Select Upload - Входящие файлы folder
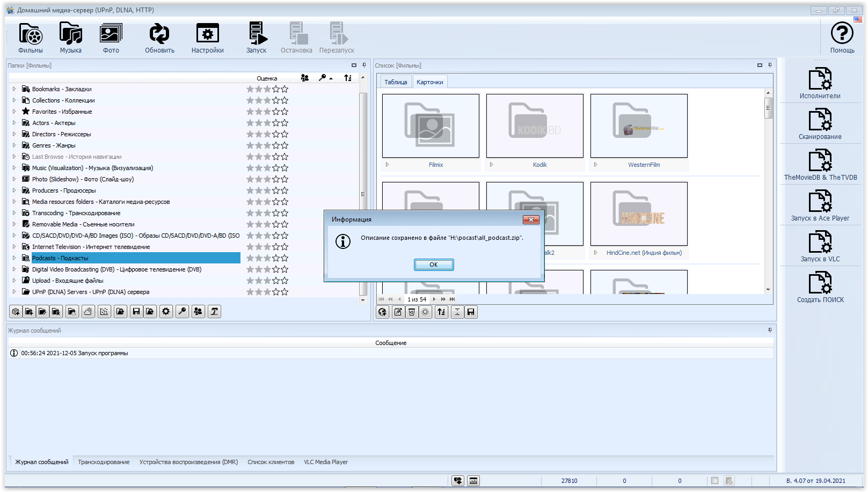This screenshot has width=868, height=492. click(68, 281)
